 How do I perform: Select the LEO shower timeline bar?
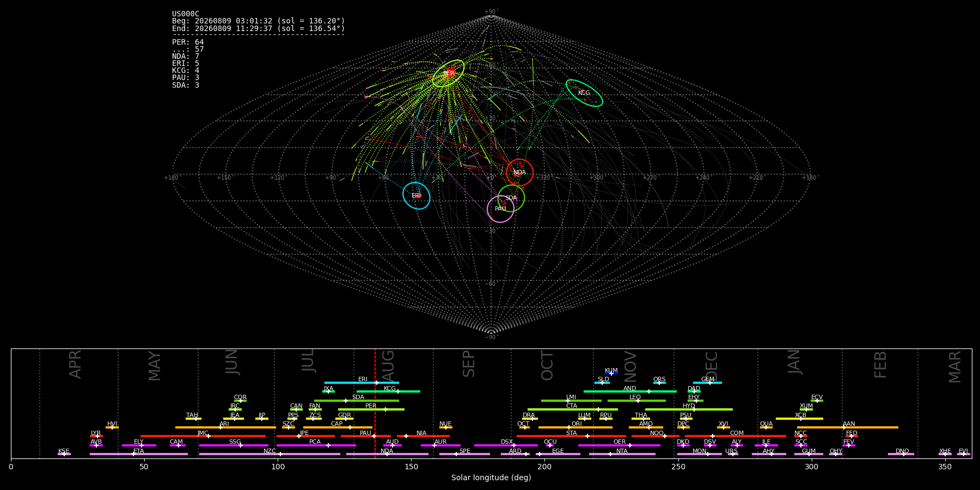(x=636, y=401)
